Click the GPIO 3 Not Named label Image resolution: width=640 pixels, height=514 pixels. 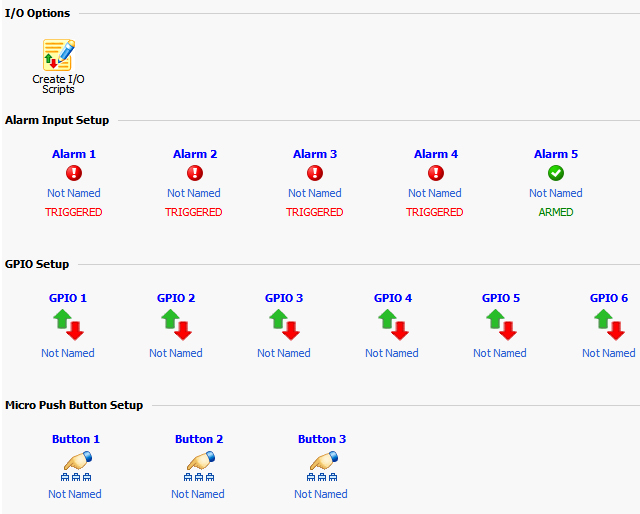tap(284, 353)
